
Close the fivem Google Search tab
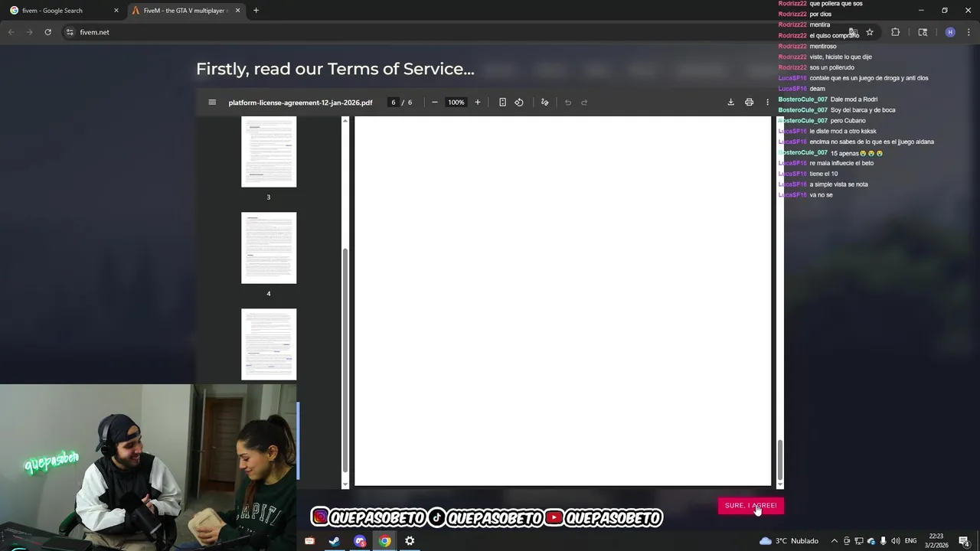point(116,11)
